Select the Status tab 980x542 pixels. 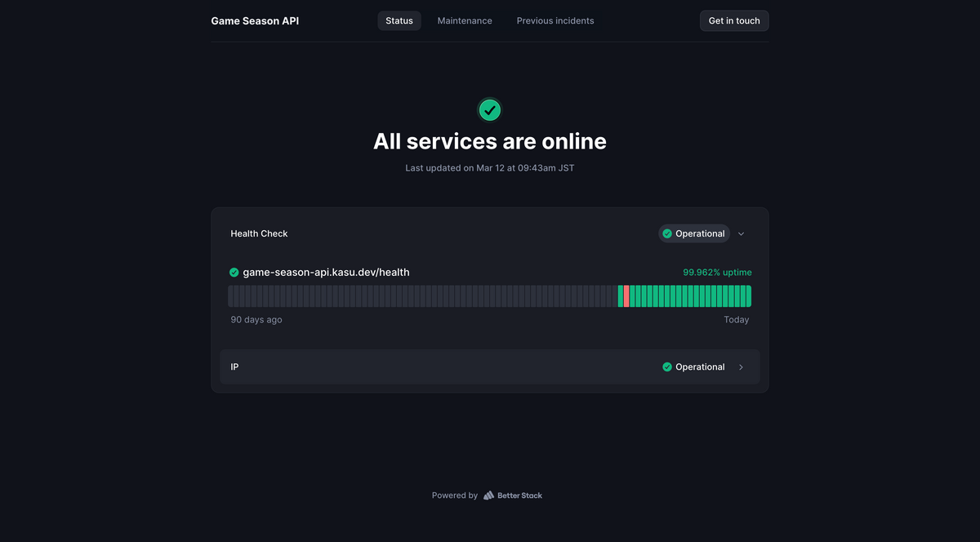click(x=399, y=20)
